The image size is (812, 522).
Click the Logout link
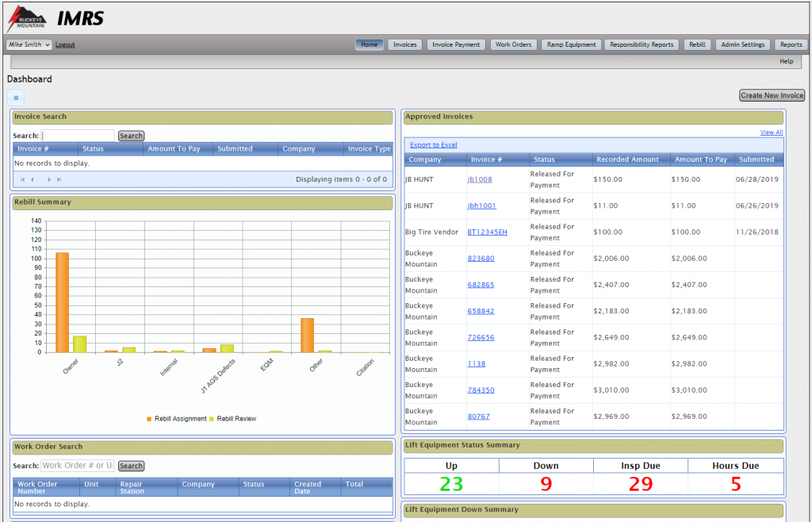tap(65, 44)
